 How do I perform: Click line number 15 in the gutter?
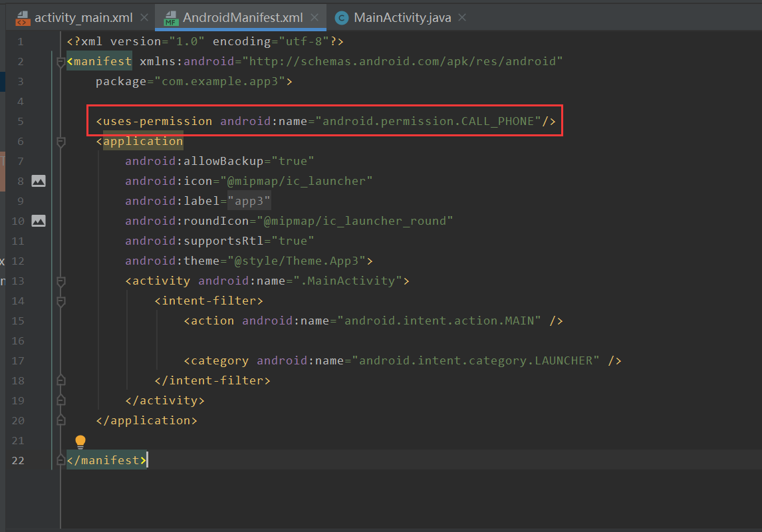17,320
